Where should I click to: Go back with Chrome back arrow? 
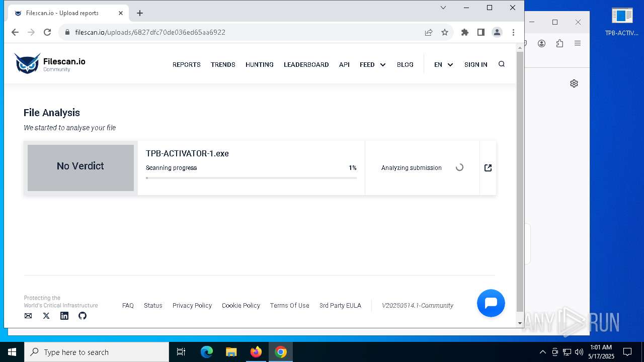(15, 32)
